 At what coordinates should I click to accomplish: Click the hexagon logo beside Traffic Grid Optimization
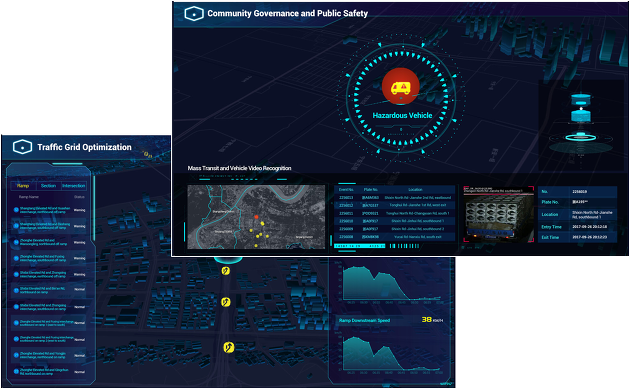pyautogui.click(x=22, y=147)
